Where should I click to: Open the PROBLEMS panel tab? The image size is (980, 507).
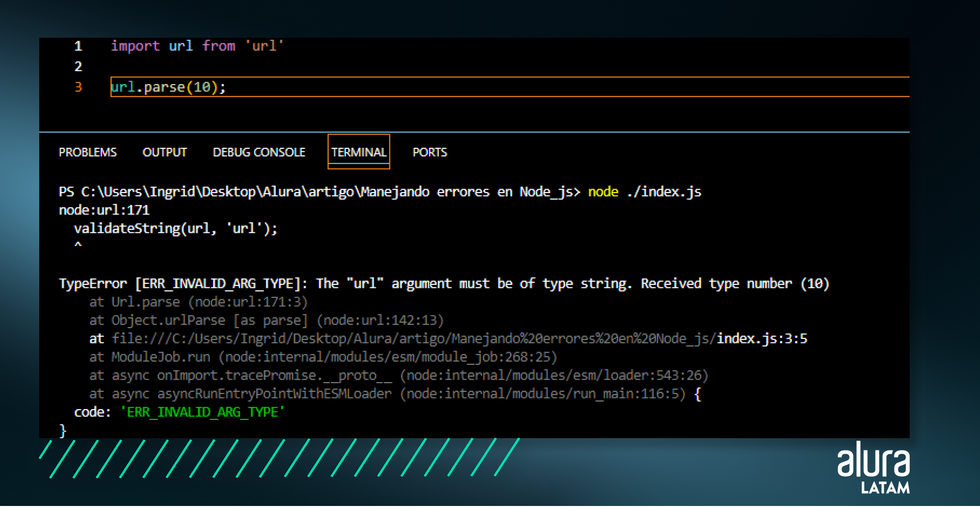click(x=88, y=152)
